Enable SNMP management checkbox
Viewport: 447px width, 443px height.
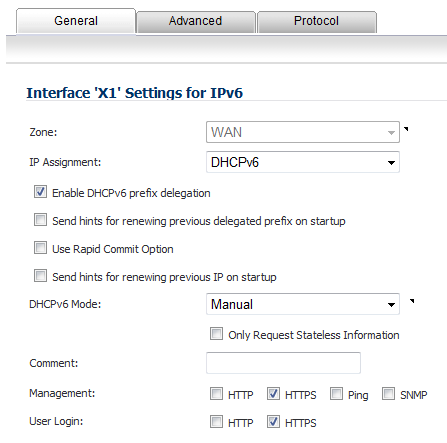pos(388,394)
